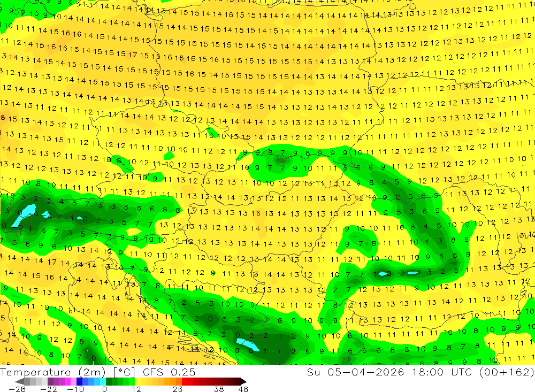Click the dark maroon right arrow of the color scale
The width and height of the screenshot is (535, 392).
coord(243,381)
